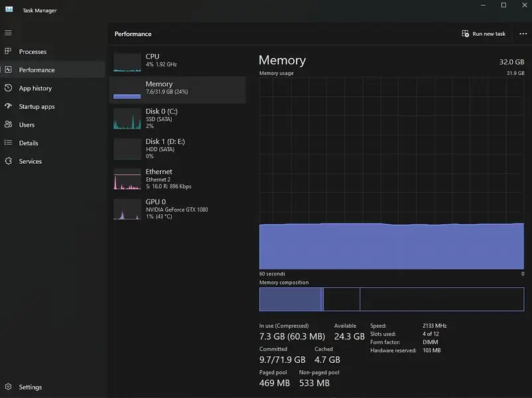Click the 4 of 12 slots used value
Viewport: 532px width, 398px height.
pos(431,334)
